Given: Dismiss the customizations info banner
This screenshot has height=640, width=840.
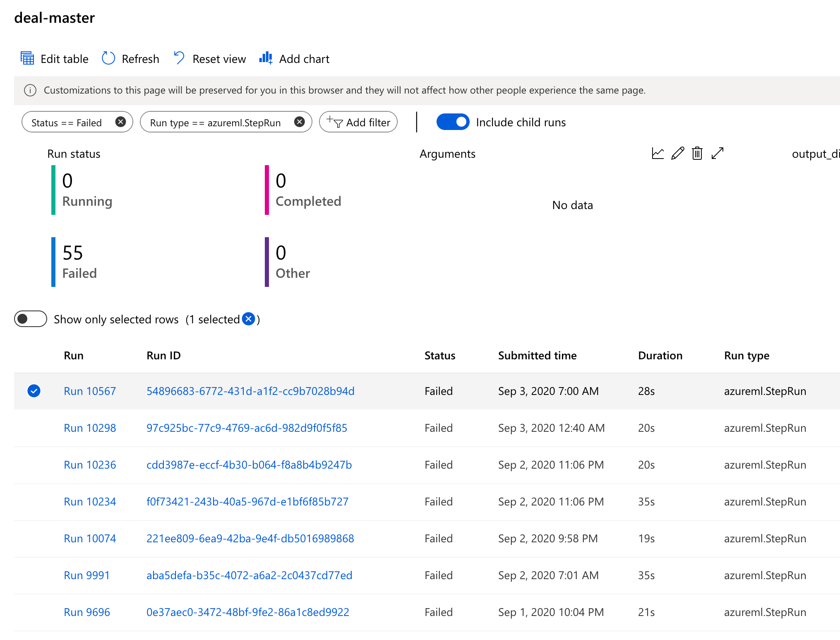Looking at the screenshot, I should (31, 90).
